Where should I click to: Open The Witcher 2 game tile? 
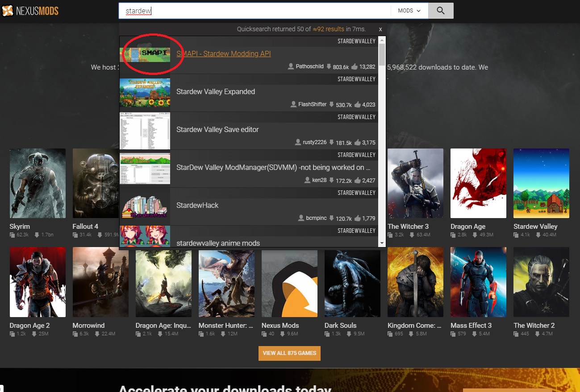click(x=541, y=282)
